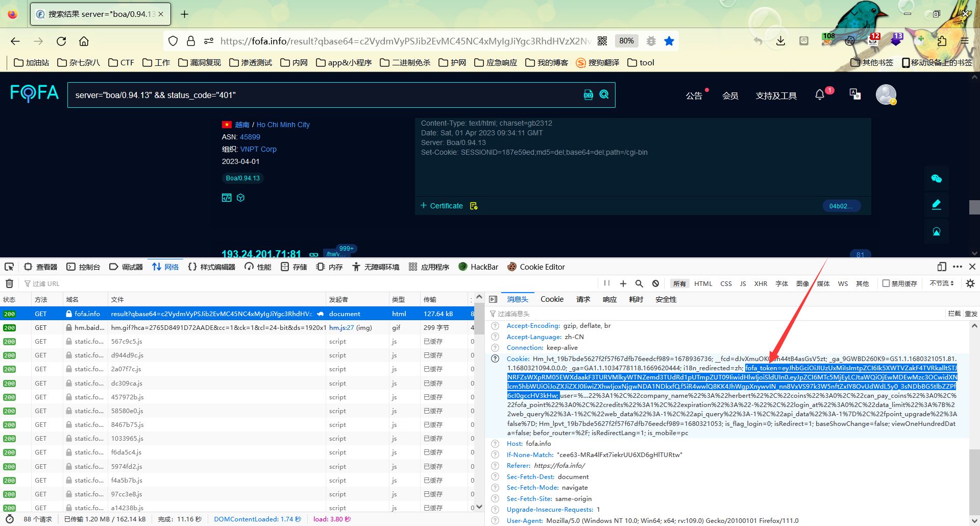Open the QR code icon in the address bar
Viewport: 980px width, 526px height.
click(602, 41)
